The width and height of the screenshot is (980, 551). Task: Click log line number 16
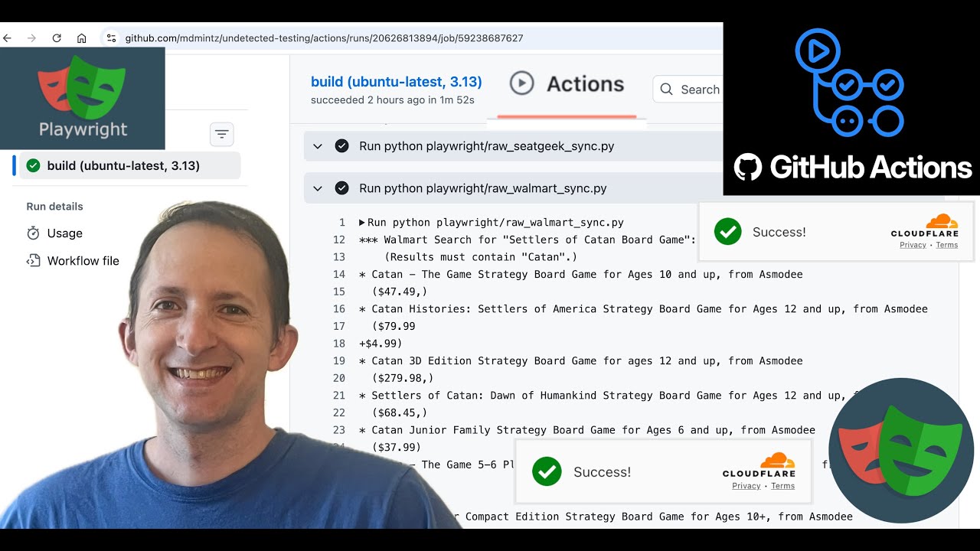coord(339,309)
